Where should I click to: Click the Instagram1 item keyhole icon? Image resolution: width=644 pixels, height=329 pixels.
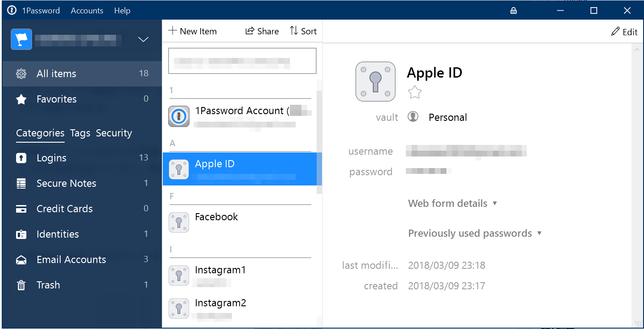tap(179, 275)
